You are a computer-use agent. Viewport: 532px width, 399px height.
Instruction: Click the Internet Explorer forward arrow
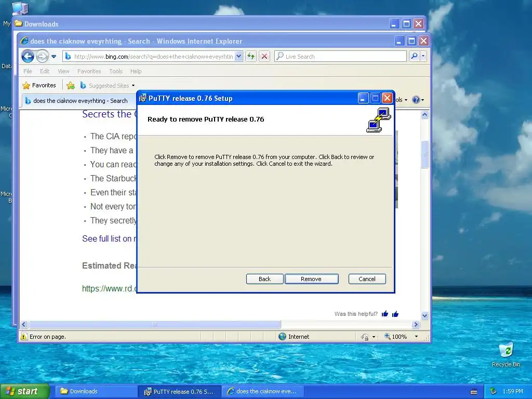[43, 56]
